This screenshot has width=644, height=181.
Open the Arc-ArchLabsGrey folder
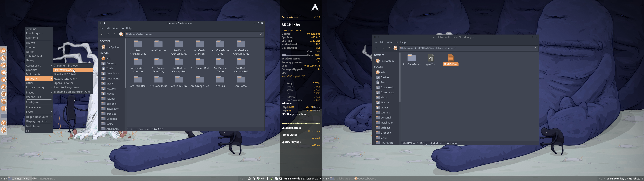click(x=138, y=47)
